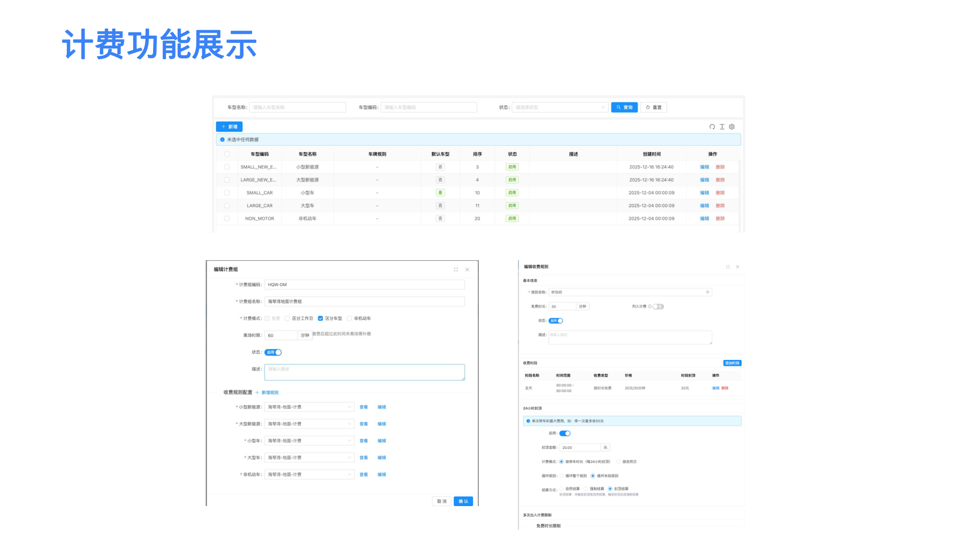Click the 封顶金额 field showing 20.00
The image size is (980, 551).
[x=580, y=447]
